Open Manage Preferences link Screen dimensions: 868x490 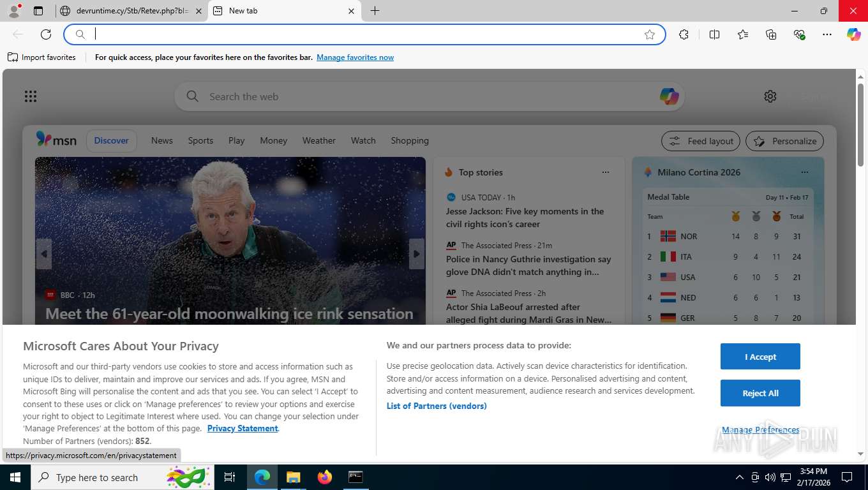coord(760,430)
